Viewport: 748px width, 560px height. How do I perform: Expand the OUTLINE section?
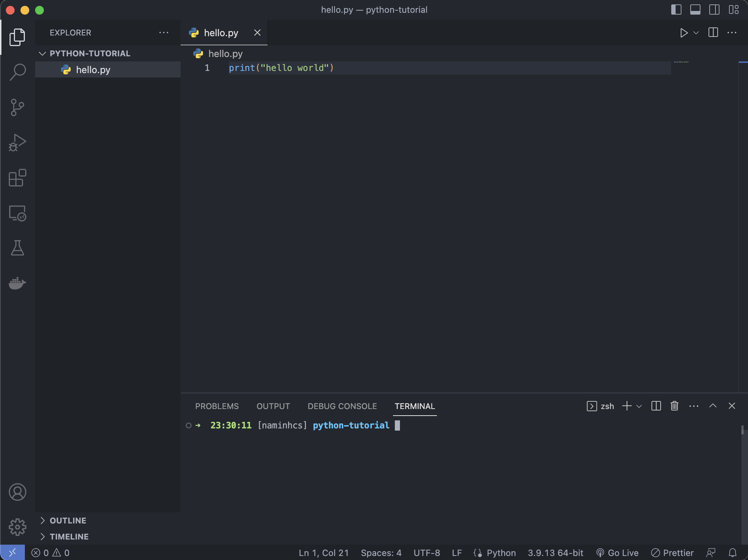108,521
